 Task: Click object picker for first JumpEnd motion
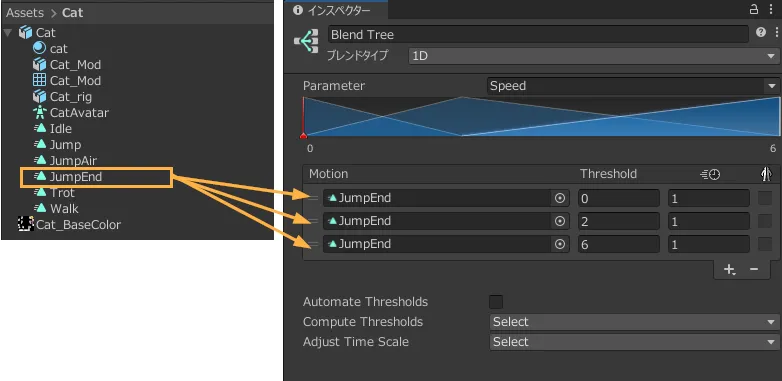pos(560,198)
